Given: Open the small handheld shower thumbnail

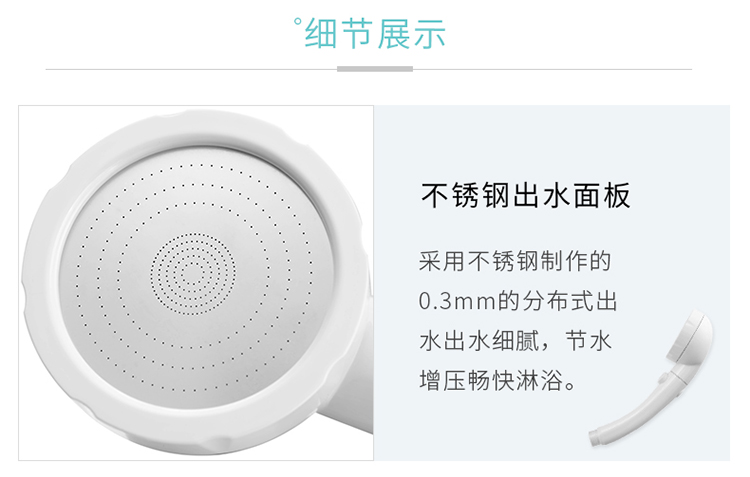Looking at the screenshot, I should pos(651,378).
